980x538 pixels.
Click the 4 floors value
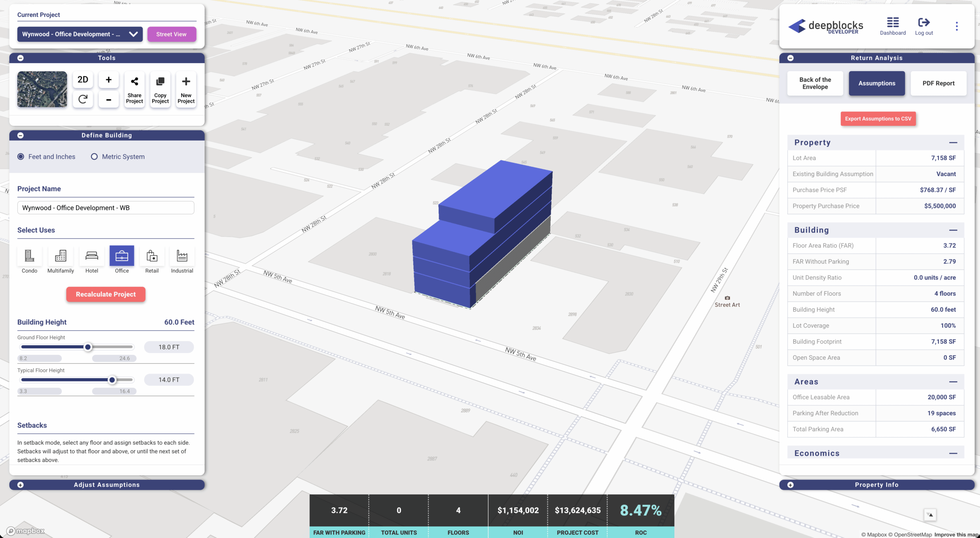945,293
